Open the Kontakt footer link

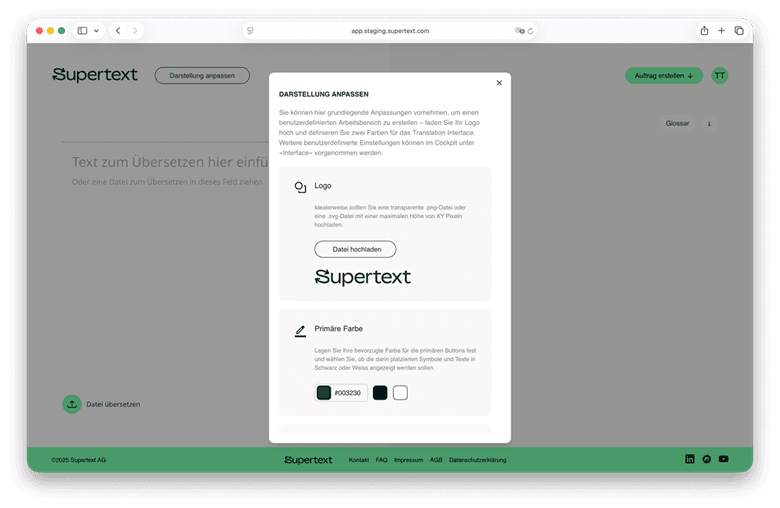[x=359, y=460]
